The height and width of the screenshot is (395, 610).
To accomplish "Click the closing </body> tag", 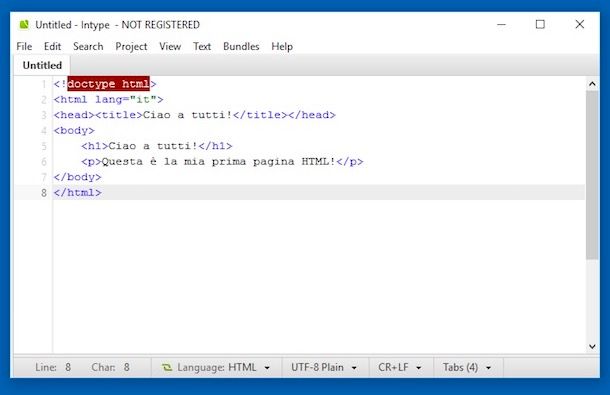I will 77,177.
